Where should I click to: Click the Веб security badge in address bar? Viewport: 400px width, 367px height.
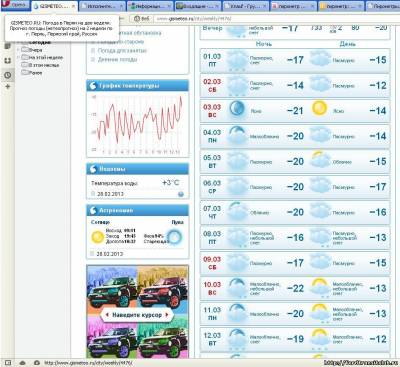pyautogui.click(x=141, y=19)
